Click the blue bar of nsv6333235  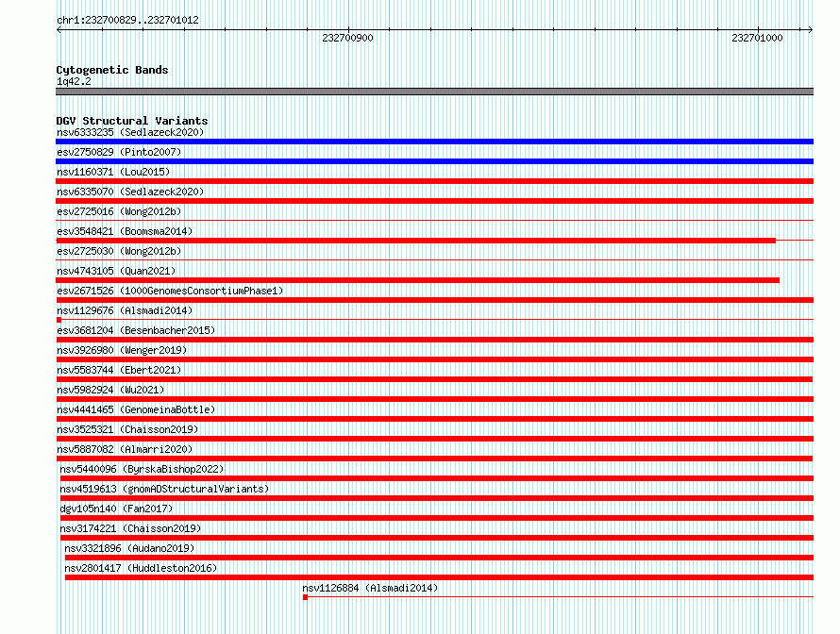pos(434,142)
